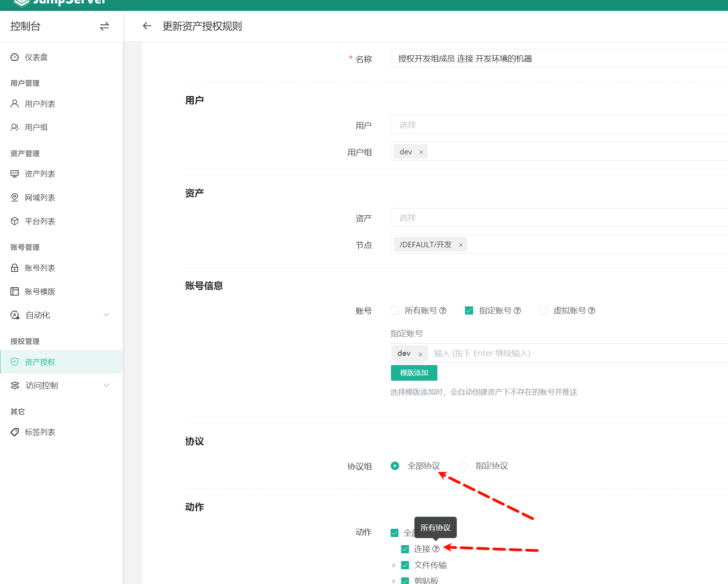Open 标签列表 from the sidebar
Viewport: 728px width, 584px height.
[x=40, y=432]
